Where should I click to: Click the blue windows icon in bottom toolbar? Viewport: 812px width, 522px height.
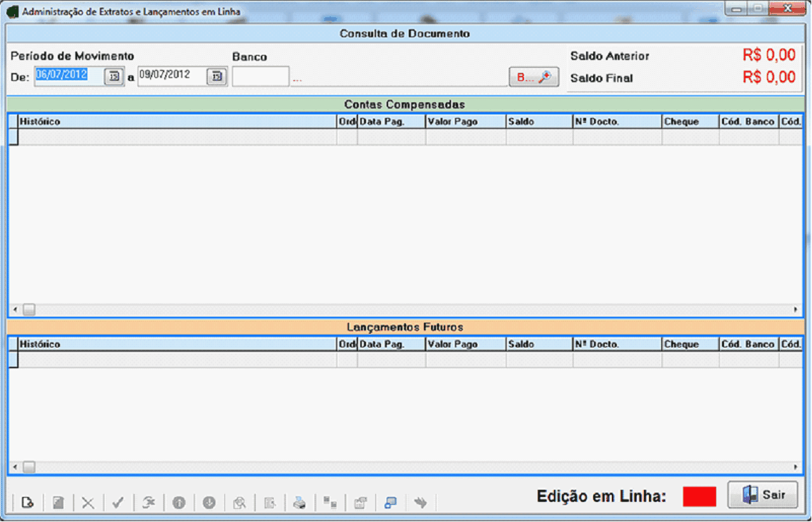[x=390, y=503]
